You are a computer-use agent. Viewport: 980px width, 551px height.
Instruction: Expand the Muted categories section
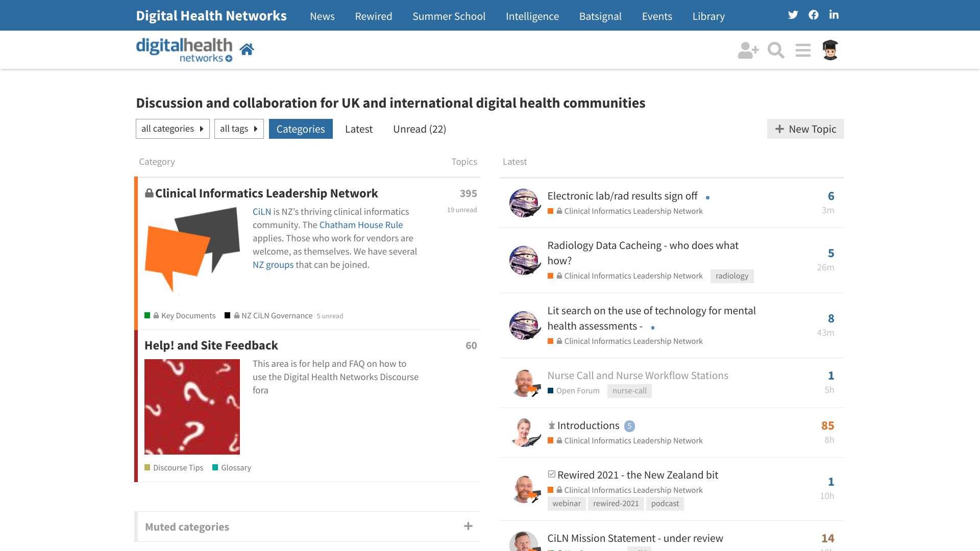(x=468, y=527)
